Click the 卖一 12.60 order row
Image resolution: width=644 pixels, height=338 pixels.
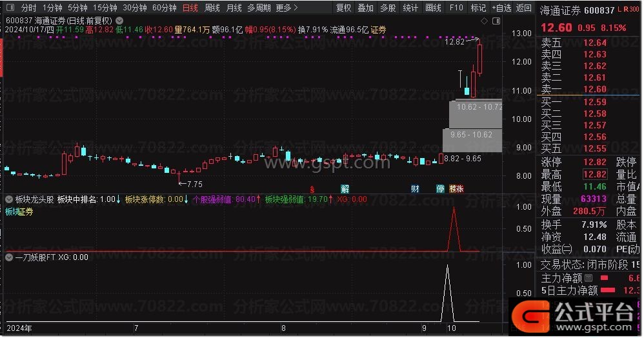point(574,89)
